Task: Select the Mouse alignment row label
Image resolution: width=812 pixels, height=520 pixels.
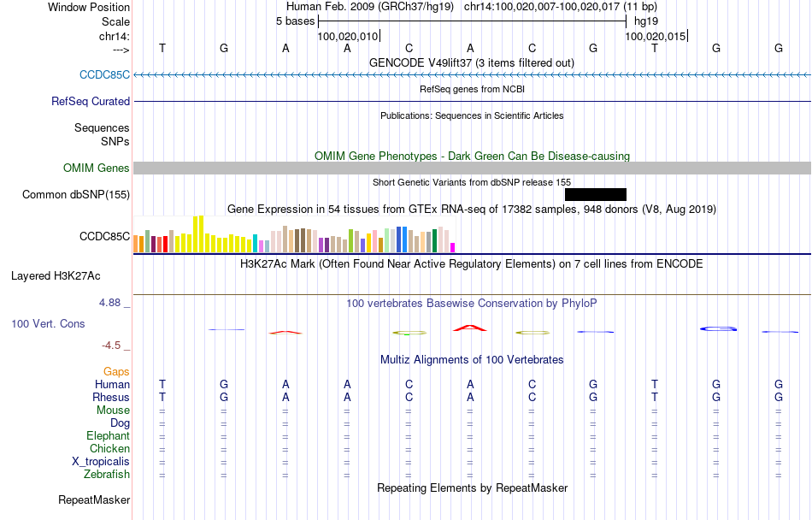Action: 113,411
